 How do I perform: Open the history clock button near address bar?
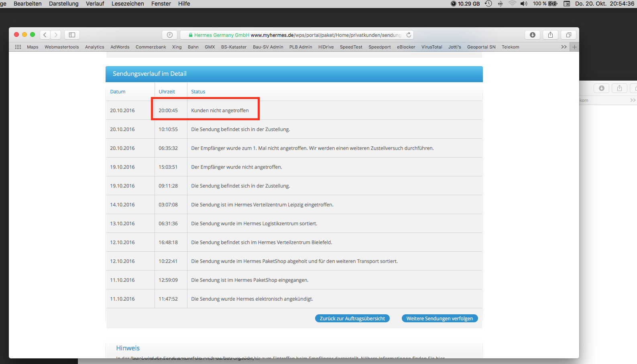[x=170, y=35]
